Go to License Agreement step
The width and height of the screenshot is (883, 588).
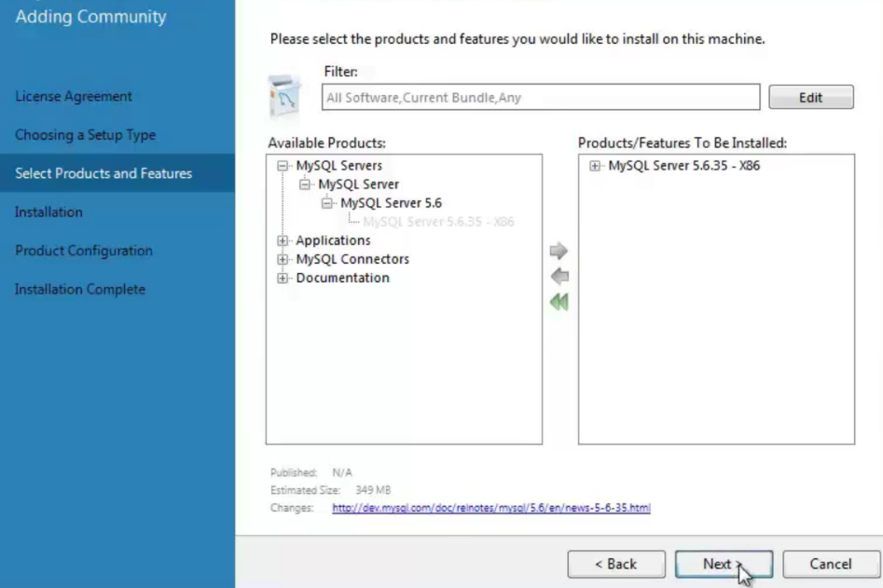tap(74, 96)
